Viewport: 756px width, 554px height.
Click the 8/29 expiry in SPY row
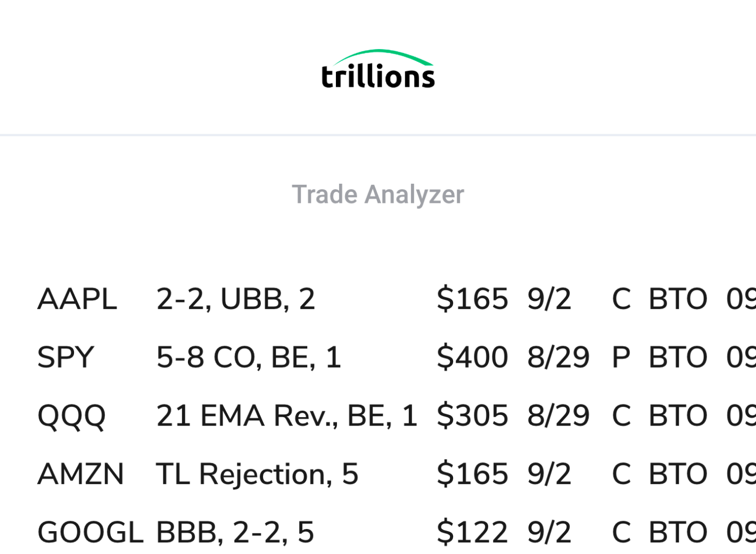[558, 357]
